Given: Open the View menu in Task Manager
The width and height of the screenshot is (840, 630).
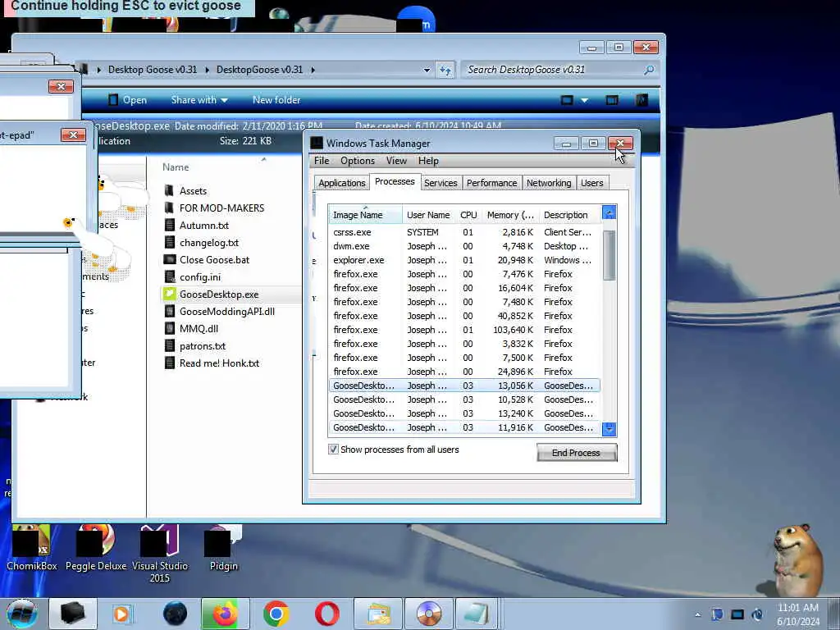Looking at the screenshot, I should point(396,161).
